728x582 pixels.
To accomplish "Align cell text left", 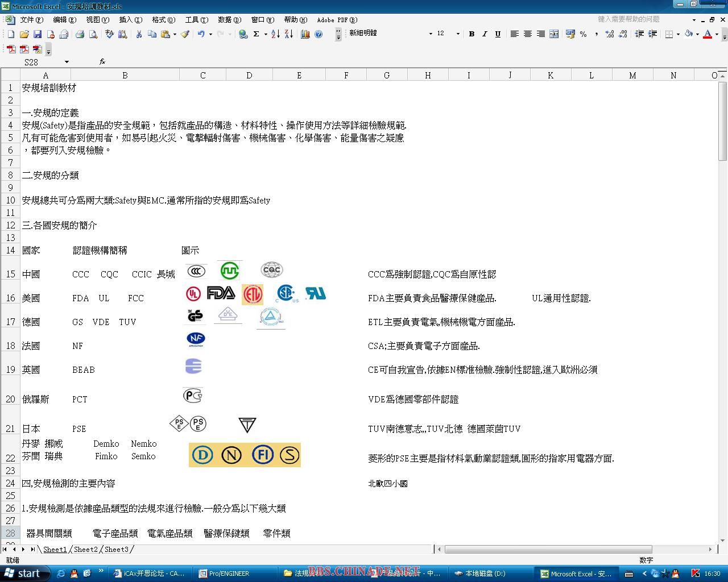I will click(x=514, y=34).
